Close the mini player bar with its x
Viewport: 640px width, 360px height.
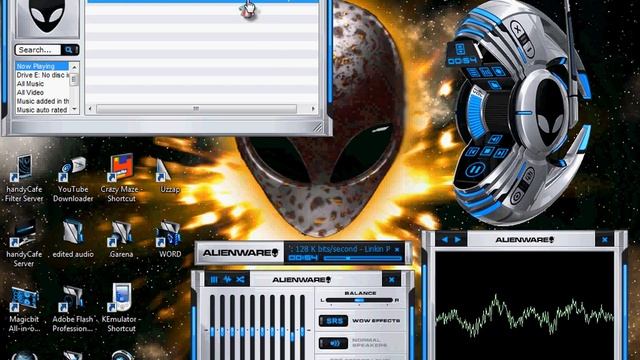pos(397,249)
